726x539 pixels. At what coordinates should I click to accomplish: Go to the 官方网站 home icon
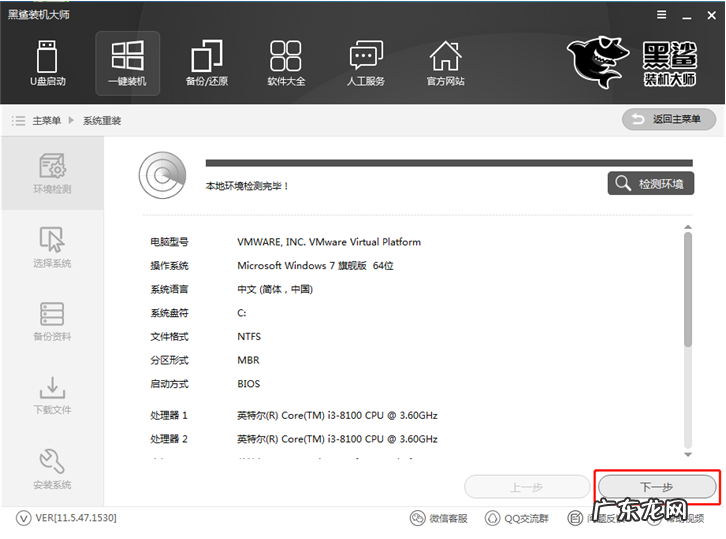click(445, 63)
